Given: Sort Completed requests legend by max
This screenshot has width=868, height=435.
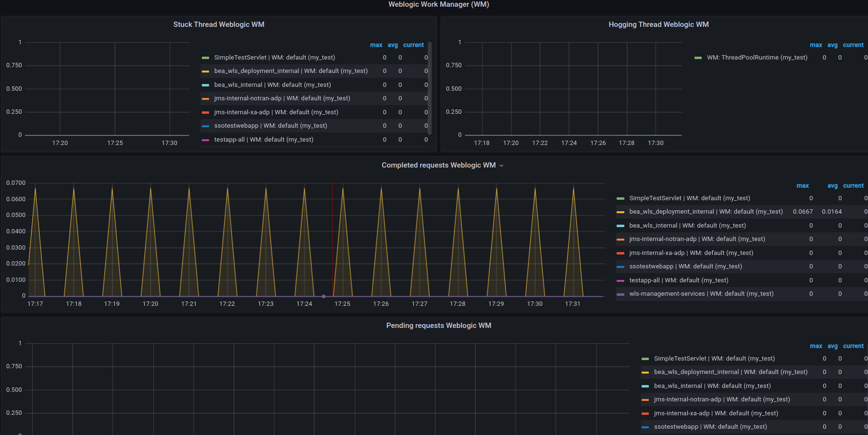Looking at the screenshot, I should coord(803,186).
